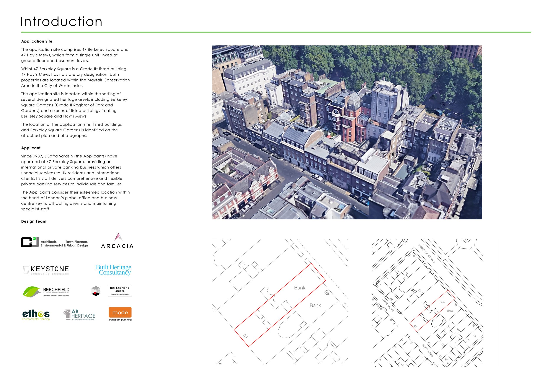
Task: Click the Keystone Consulting Engineers logo
Action: (x=46, y=270)
